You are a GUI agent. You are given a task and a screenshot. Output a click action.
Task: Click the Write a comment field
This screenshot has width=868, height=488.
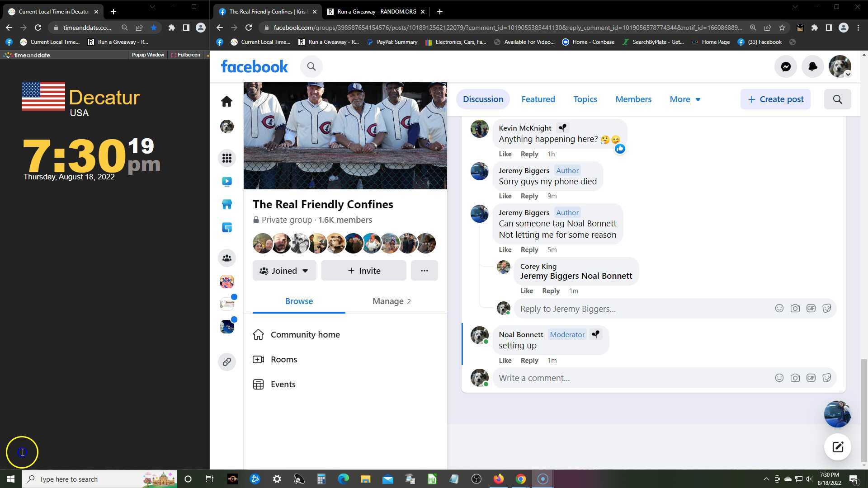[633, 378]
